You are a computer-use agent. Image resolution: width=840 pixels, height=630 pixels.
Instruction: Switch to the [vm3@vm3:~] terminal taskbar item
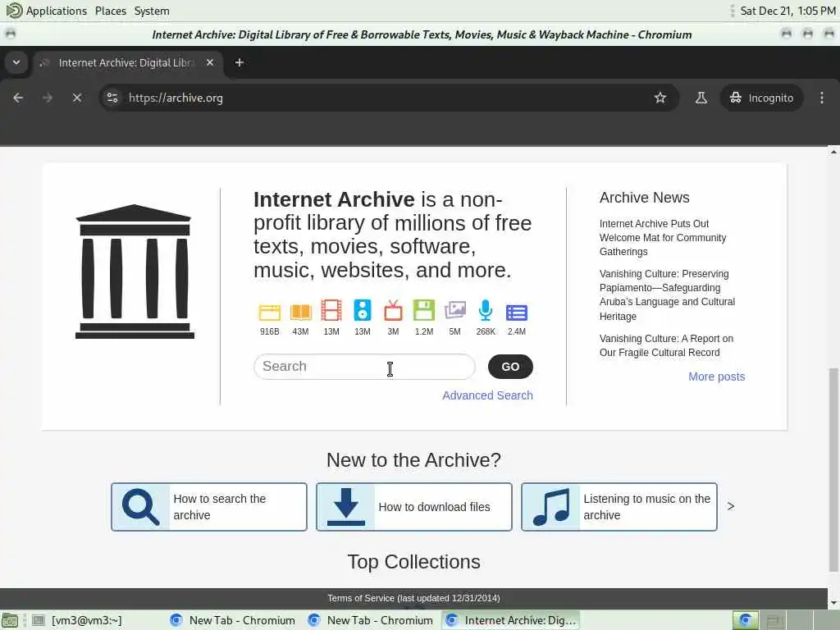point(78,620)
